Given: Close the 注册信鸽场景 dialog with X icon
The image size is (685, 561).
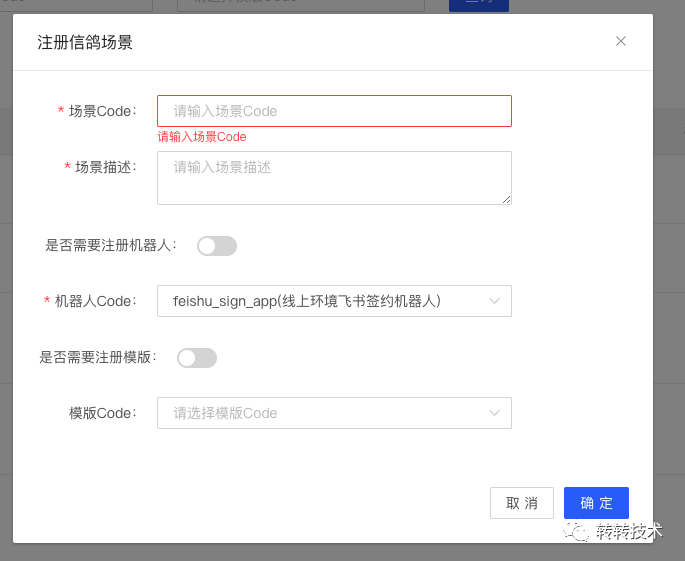Looking at the screenshot, I should (x=621, y=42).
